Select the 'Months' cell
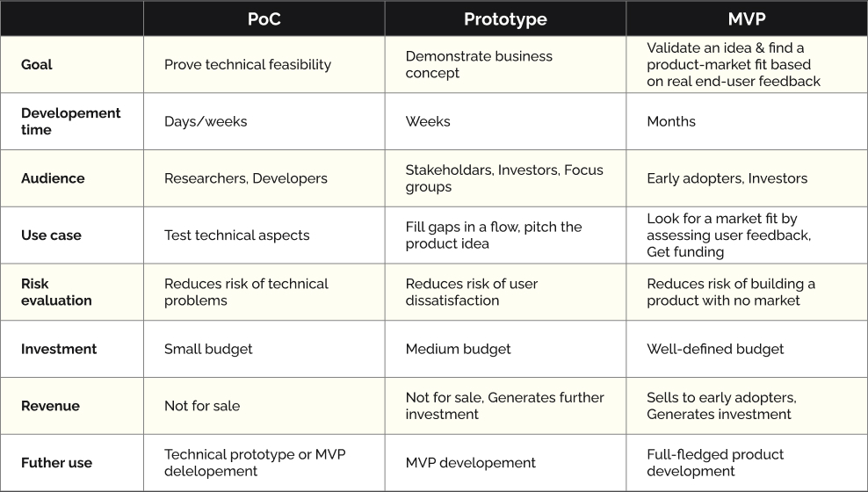Viewport: 868px width, 492px height. (x=671, y=121)
